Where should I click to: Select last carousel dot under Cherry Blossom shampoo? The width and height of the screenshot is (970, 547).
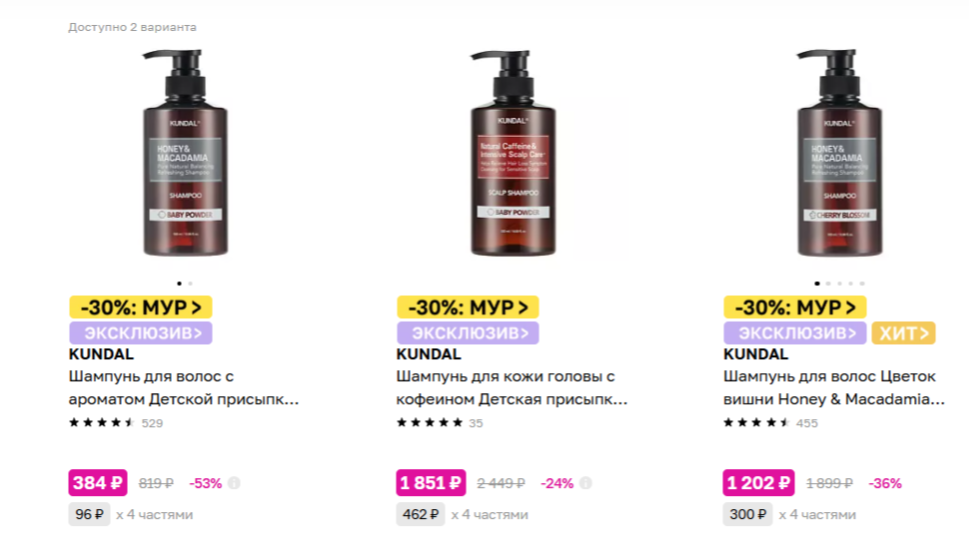[862, 283]
